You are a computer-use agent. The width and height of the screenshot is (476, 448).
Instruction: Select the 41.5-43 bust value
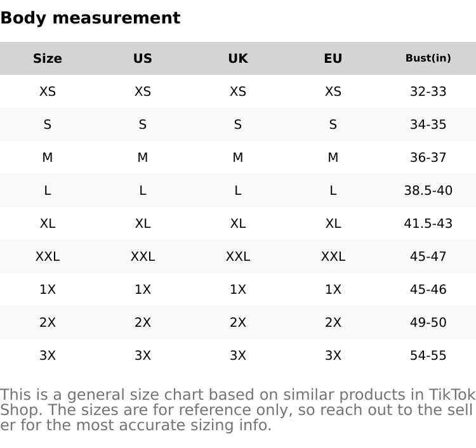point(428,223)
